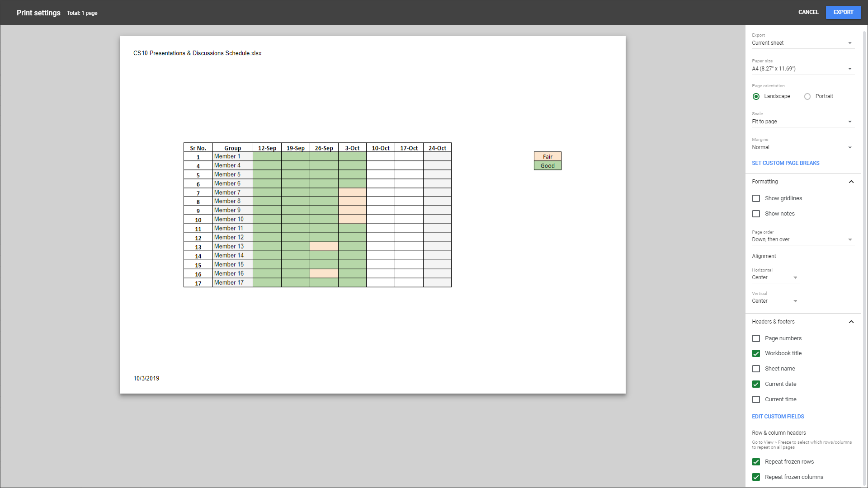Open the Paper size A4 dropdown
868x488 pixels.
coord(802,69)
